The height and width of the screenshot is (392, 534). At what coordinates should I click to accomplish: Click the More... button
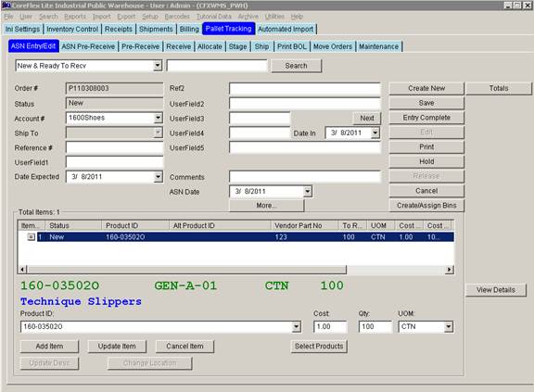[266, 205]
